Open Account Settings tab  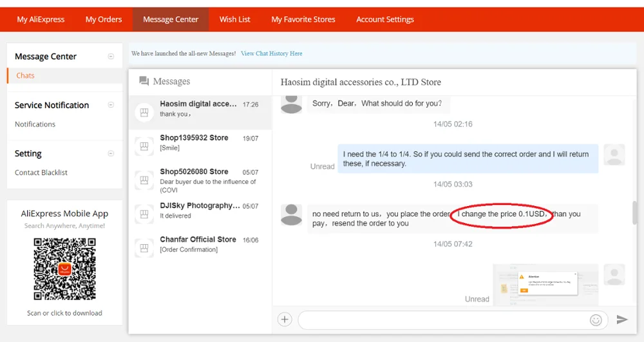(x=385, y=19)
